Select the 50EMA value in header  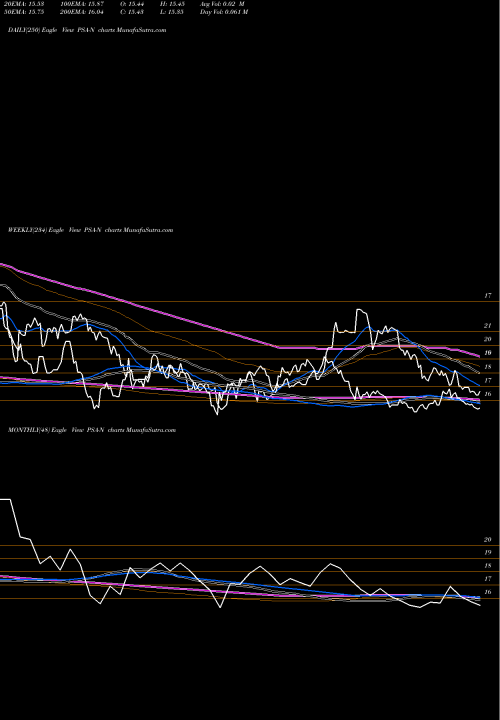point(24,12)
